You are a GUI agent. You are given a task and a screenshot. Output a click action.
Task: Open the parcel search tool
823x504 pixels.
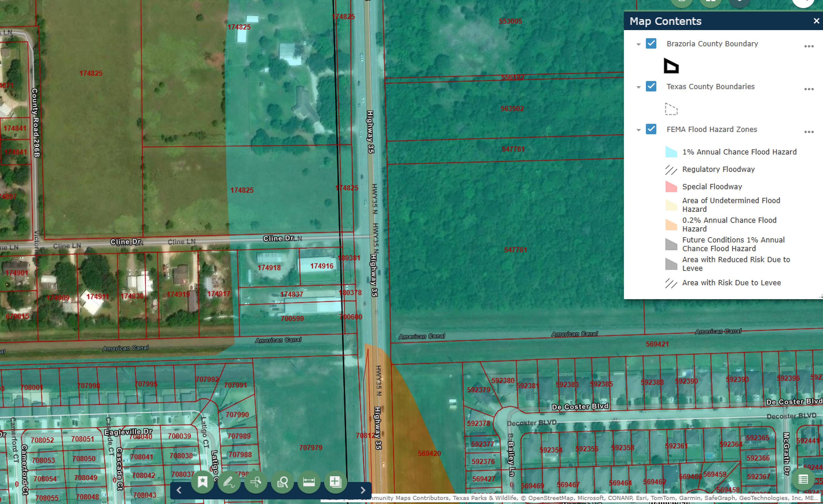click(282, 482)
